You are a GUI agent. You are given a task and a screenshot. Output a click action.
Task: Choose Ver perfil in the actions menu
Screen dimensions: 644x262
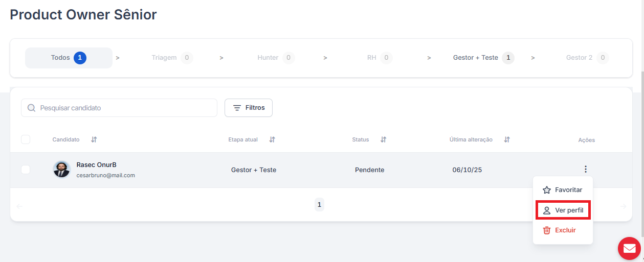click(563, 210)
